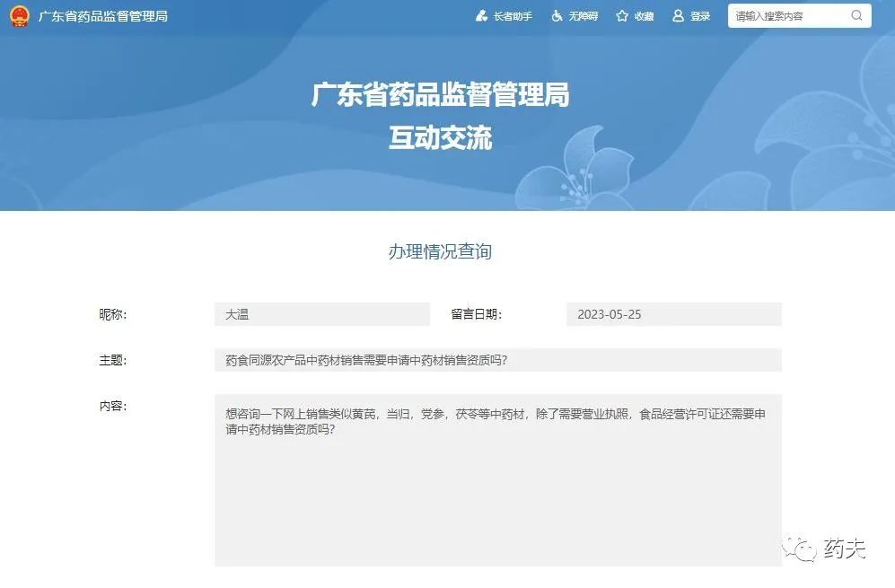Click the 昵称 field showing 大温

322,314
